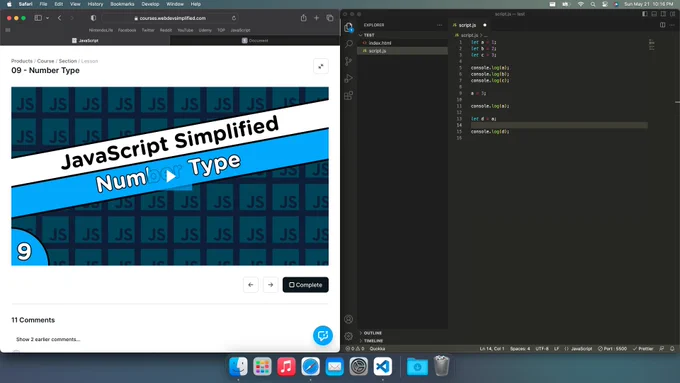The height and width of the screenshot is (383, 680).
Task: Switch to the Document tab in Safari
Action: [255, 40]
